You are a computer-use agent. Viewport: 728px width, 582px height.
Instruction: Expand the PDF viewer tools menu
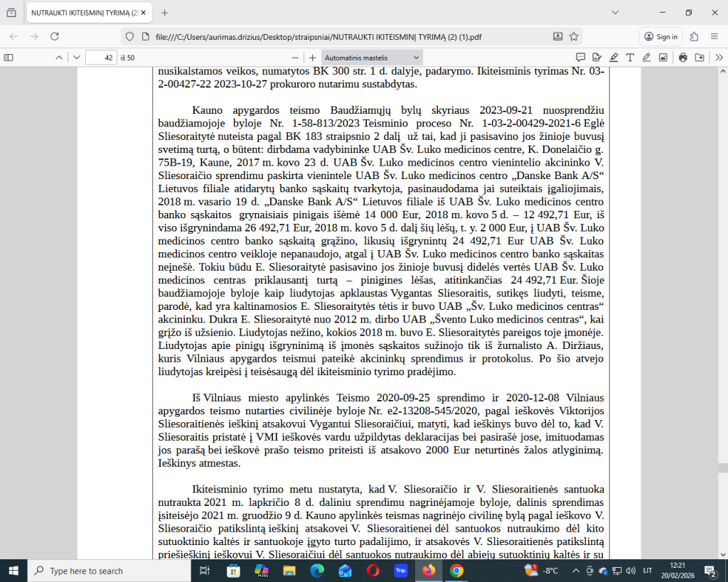pos(719,58)
